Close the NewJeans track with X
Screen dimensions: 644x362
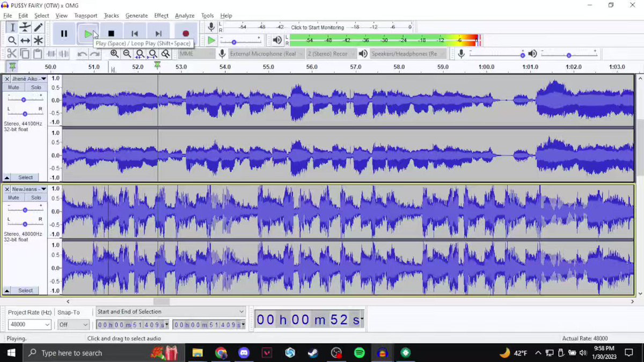point(7,189)
